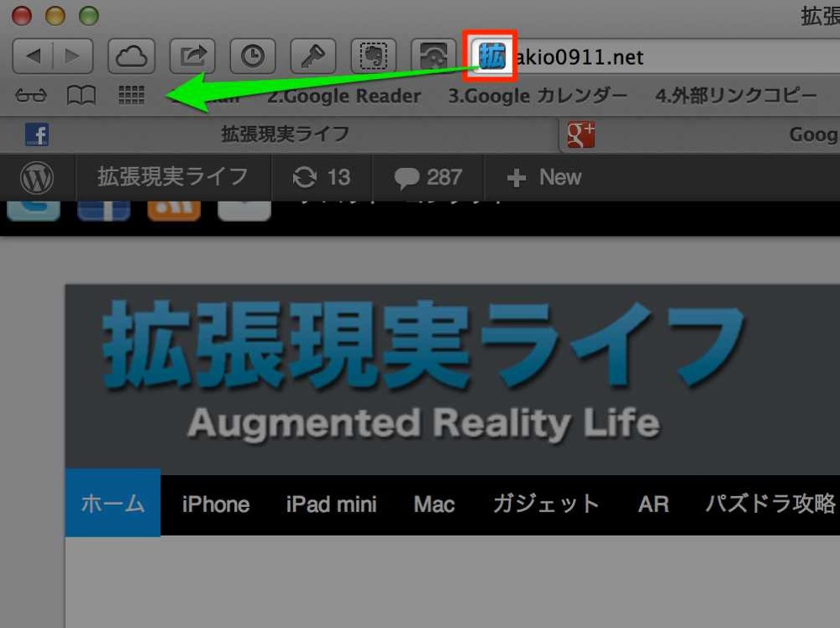
Task: Click the pin toolbar button
Action: [313, 55]
